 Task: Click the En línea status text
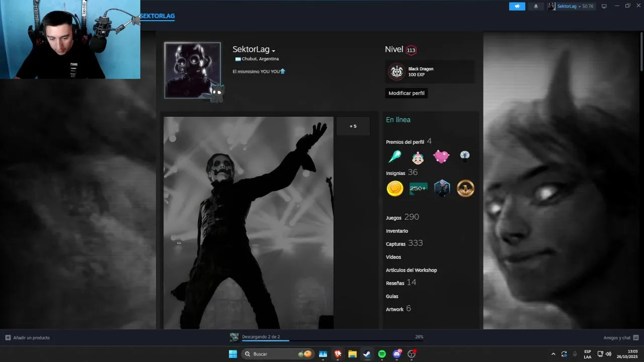click(x=398, y=120)
